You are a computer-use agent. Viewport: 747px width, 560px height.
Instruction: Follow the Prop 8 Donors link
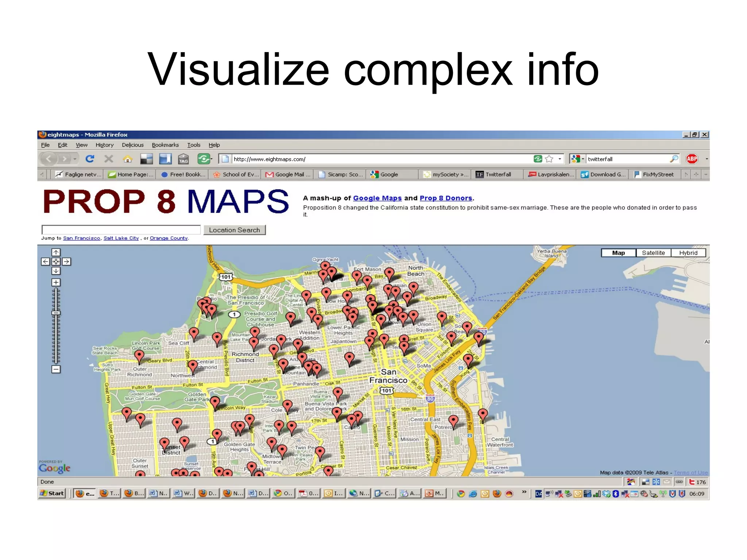pos(446,198)
